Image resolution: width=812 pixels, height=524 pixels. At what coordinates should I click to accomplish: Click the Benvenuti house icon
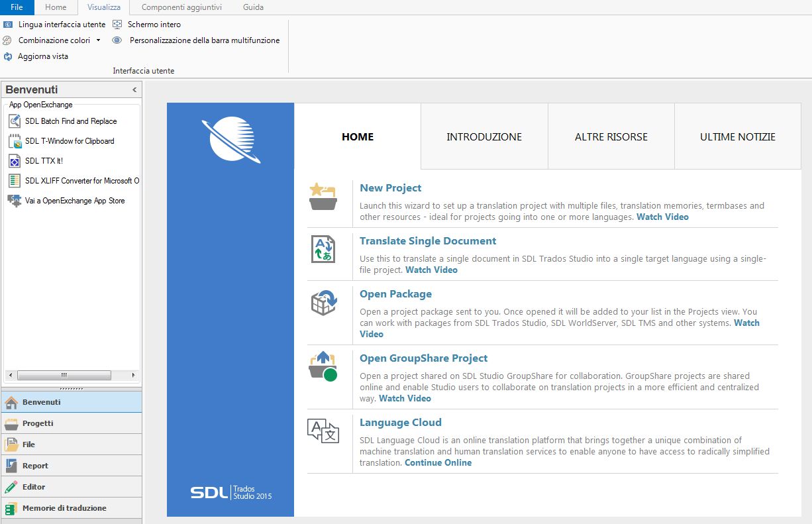pyautogui.click(x=11, y=402)
